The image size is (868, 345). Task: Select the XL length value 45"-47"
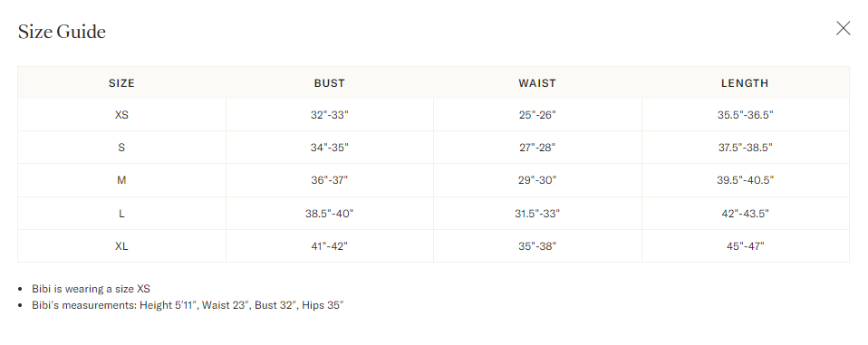(x=745, y=246)
